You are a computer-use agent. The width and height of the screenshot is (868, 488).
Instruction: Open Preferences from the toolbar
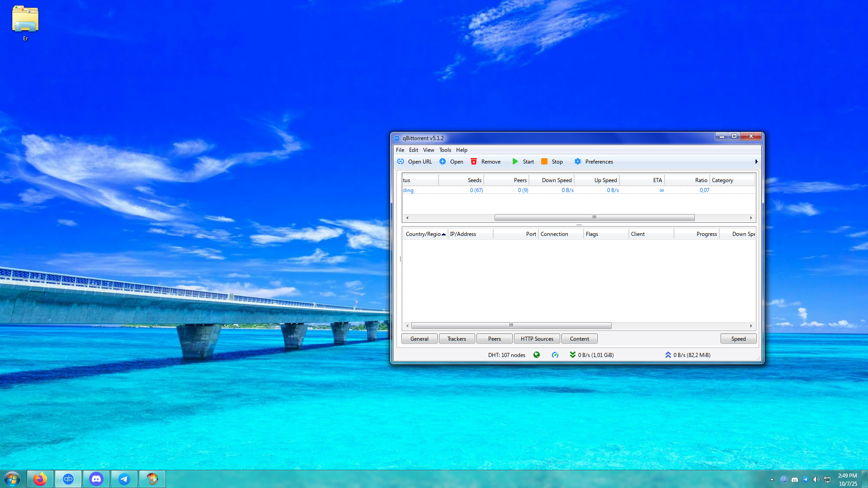tap(594, 162)
